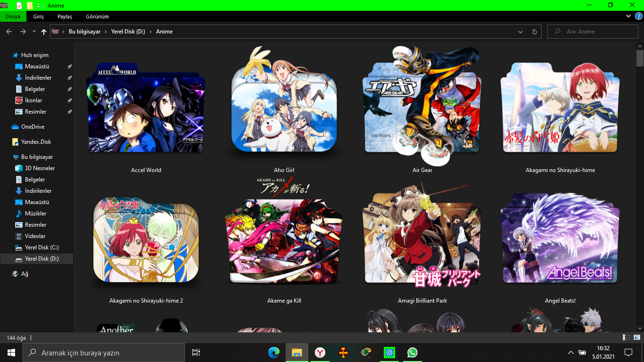Click the Anime breadcrumb in the address bar
This screenshot has height=362, width=644.
click(x=165, y=32)
